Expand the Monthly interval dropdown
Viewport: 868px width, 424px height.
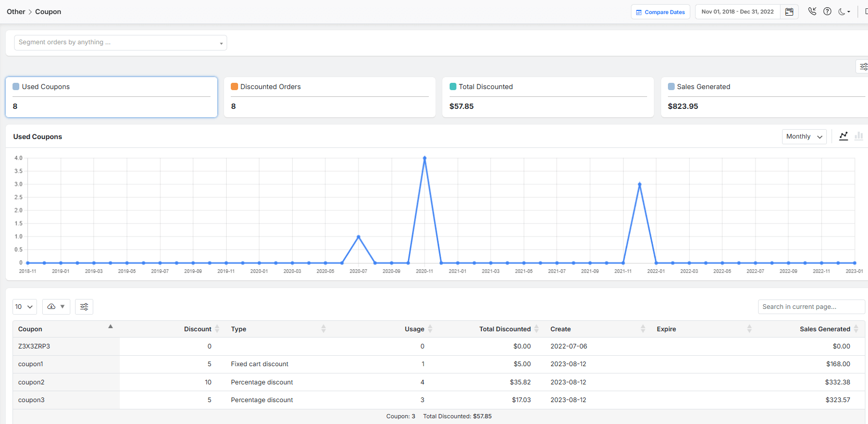(804, 136)
